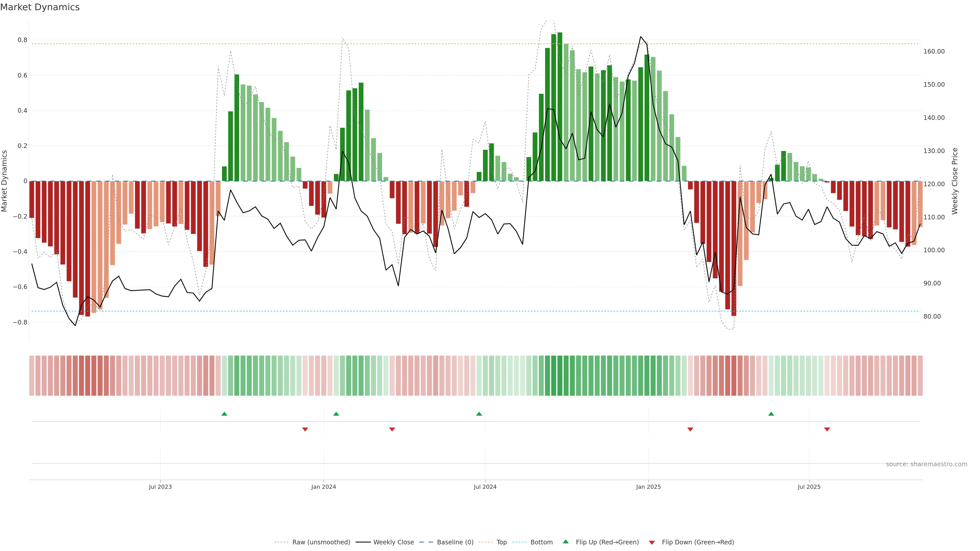Click the Flip Down marker right after Jul 2025
This screenshot has width=980, height=551.
827,429
